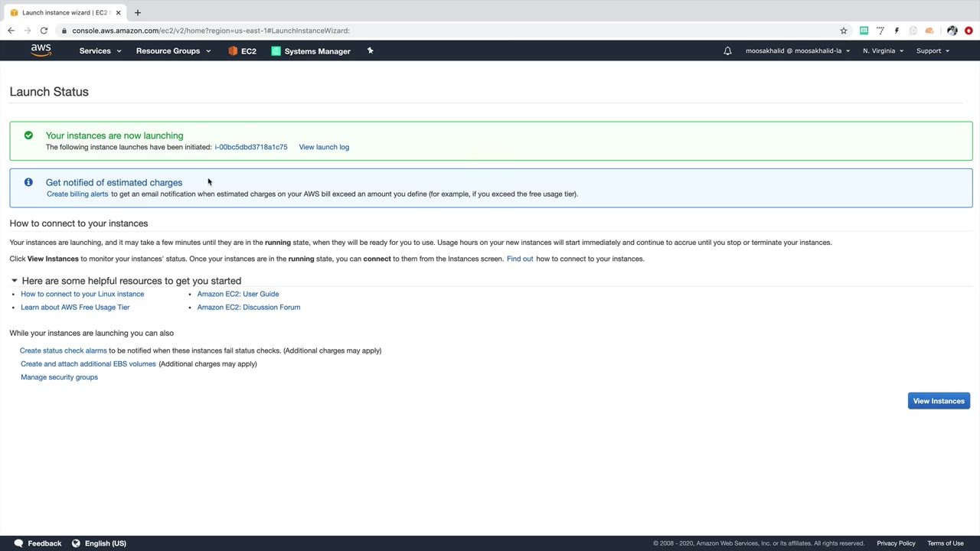Viewport: 980px width, 551px height.
Task: Click the lightning bolt extension icon
Action: pos(897,31)
